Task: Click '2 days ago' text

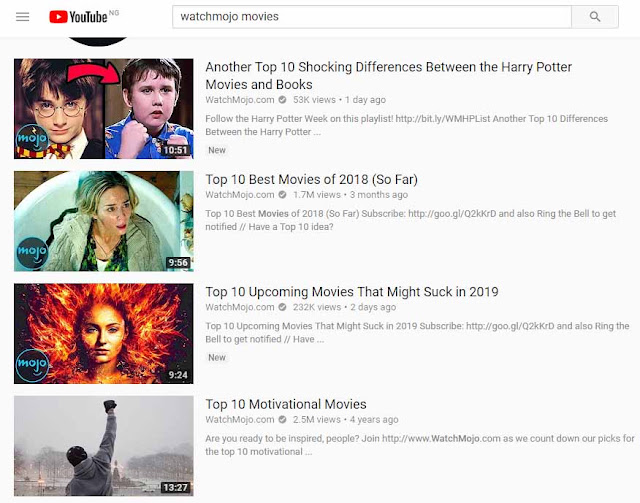Action: [x=373, y=307]
